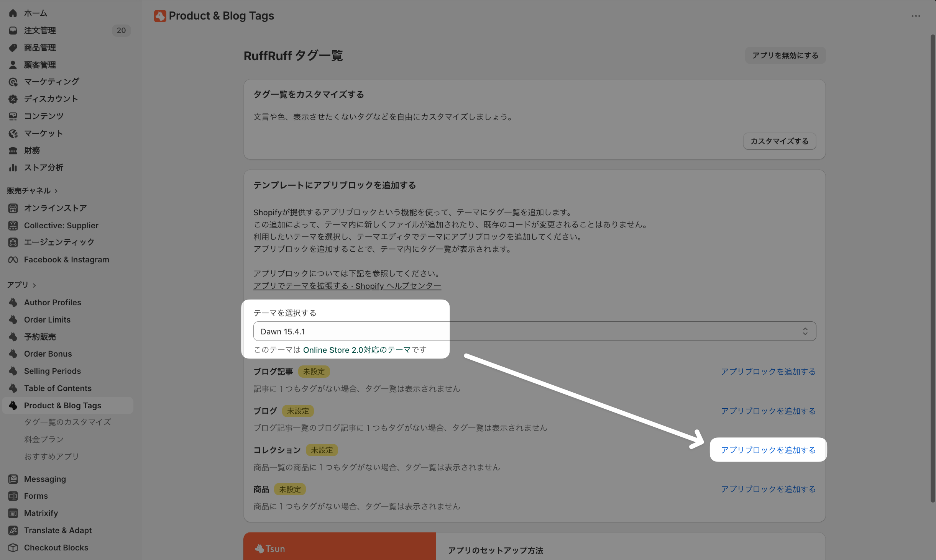Image resolution: width=936 pixels, height=560 pixels.
Task: Add app block for ブログ記事 row
Action: tap(768, 372)
